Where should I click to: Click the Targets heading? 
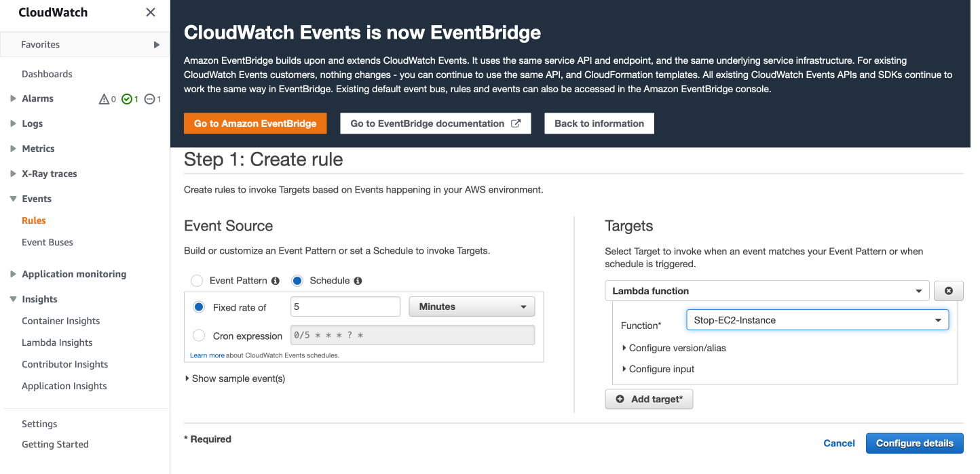point(629,226)
